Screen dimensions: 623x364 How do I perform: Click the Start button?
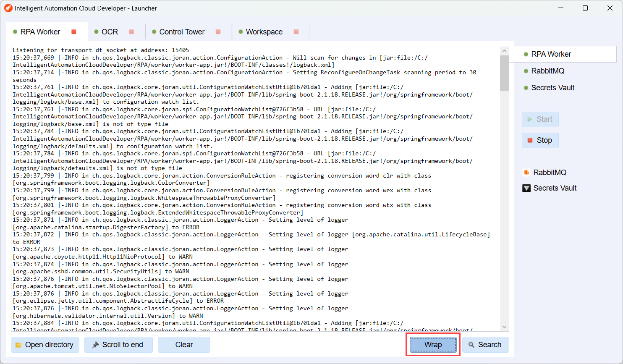click(x=540, y=119)
